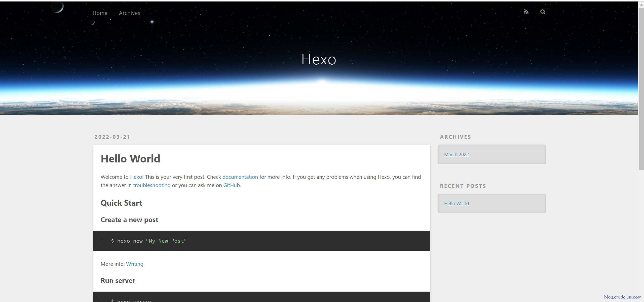Open the Hello World recent post
The image size is (644, 302).
coord(456,203)
